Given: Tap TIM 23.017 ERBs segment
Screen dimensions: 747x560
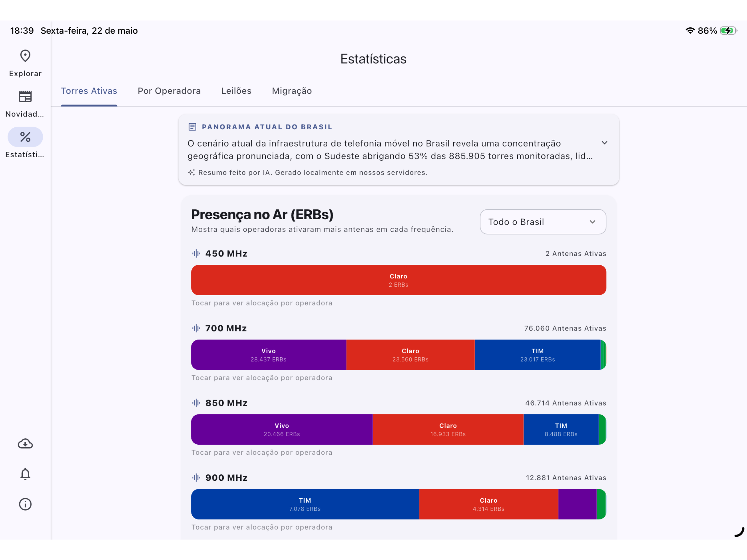Looking at the screenshot, I should (537, 355).
